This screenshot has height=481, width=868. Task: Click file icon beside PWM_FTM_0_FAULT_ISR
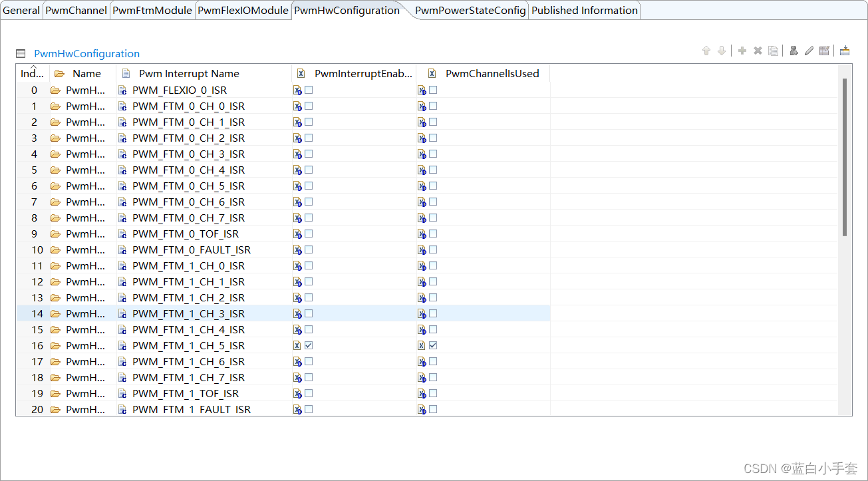[122, 249]
